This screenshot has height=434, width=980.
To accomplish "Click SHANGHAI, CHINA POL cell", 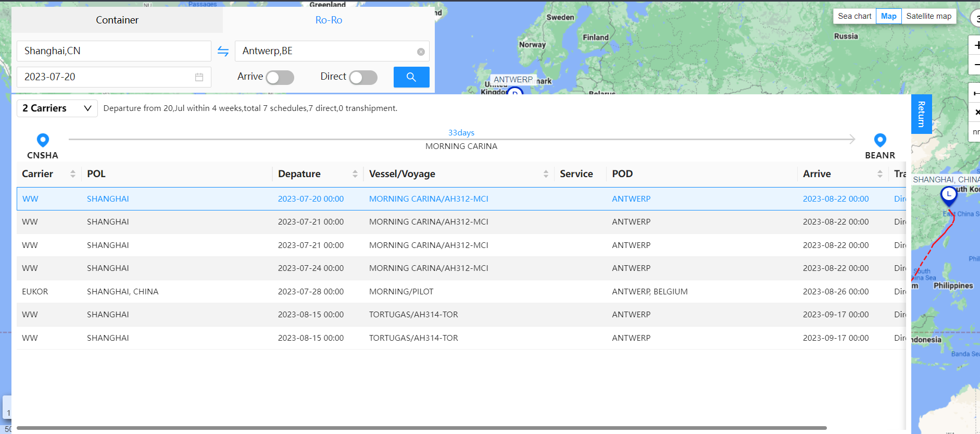I will coord(122,292).
